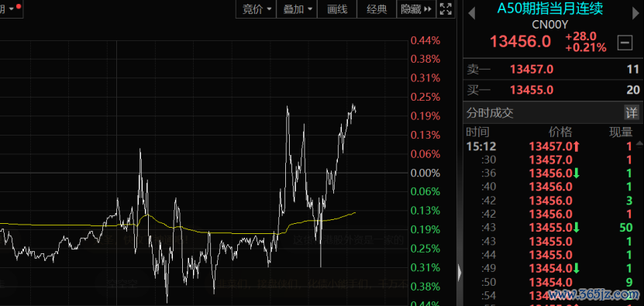Screen dimensions: 644x306
Task: Collapse side panel using divider arrow
Action: coord(460,272)
